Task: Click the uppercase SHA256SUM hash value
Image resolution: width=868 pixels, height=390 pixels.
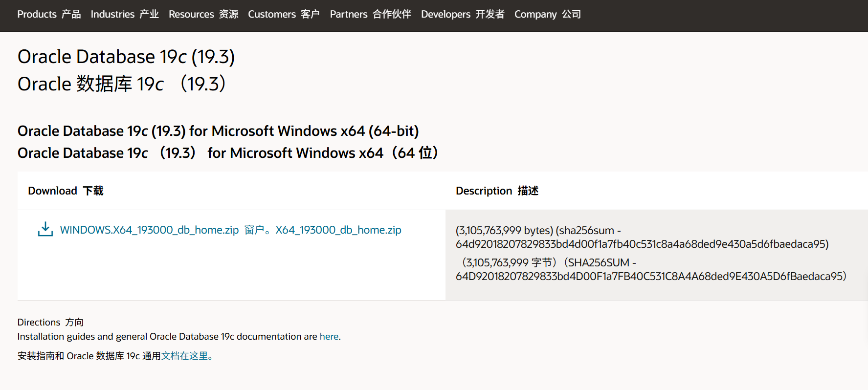Action: pyautogui.click(x=651, y=276)
